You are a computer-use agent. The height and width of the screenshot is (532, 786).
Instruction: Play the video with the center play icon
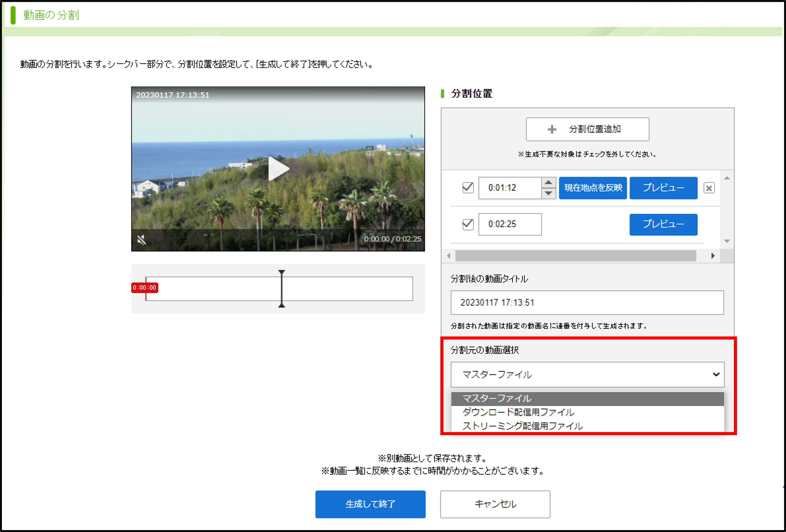(x=278, y=169)
